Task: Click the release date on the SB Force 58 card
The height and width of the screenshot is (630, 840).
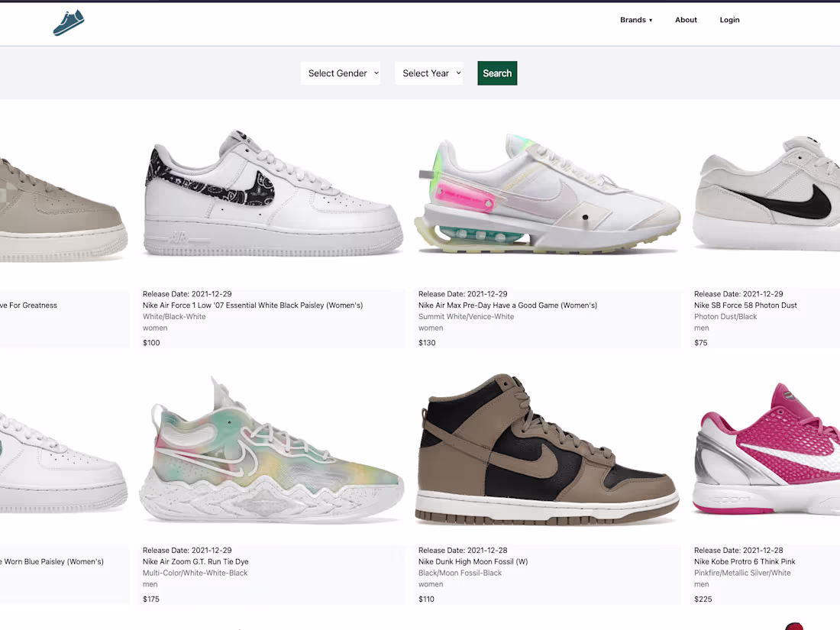Action: click(738, 293)
